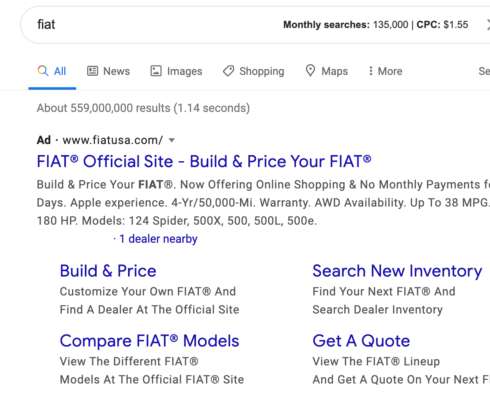
Task: Open the More three-dot menu icon
Action: pos(371,71)
